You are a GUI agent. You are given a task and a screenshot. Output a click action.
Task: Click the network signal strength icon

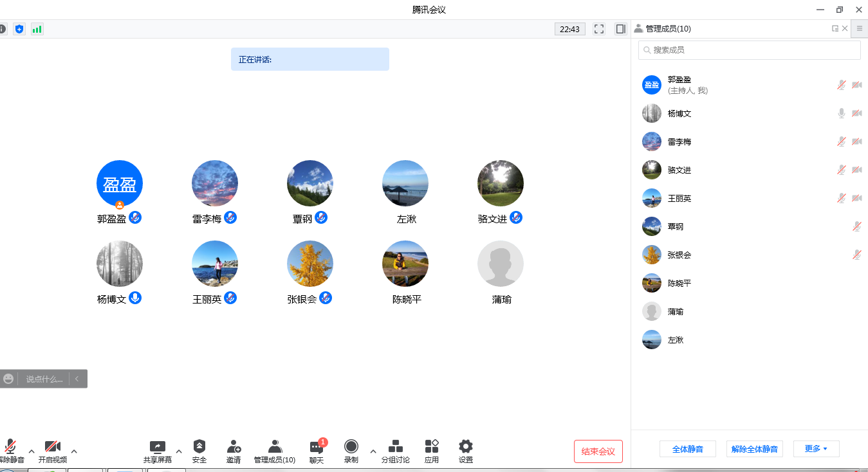click(x=37, y=29)
